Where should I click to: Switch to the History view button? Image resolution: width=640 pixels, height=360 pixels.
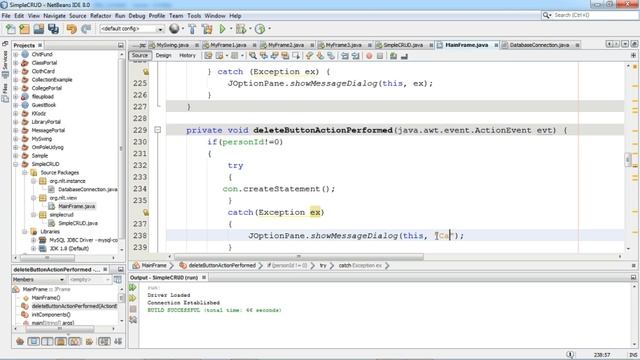pyautogui.click(x=187, y=56)
